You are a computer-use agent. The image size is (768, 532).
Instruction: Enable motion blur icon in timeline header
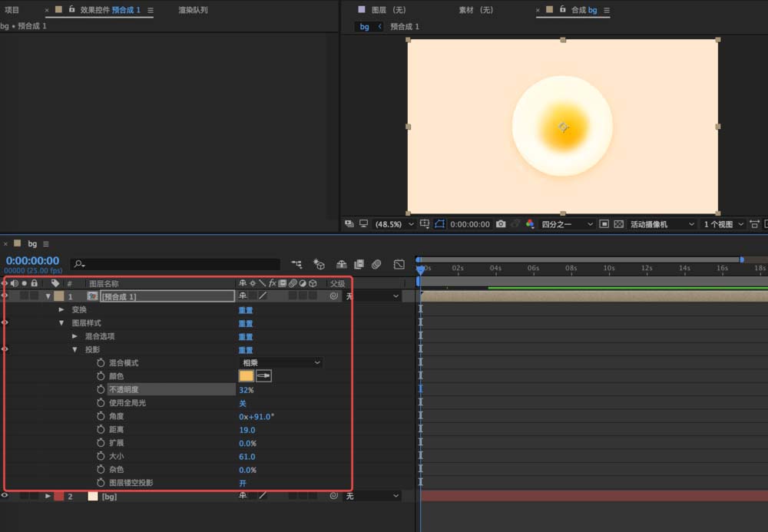tap(376, 264)
